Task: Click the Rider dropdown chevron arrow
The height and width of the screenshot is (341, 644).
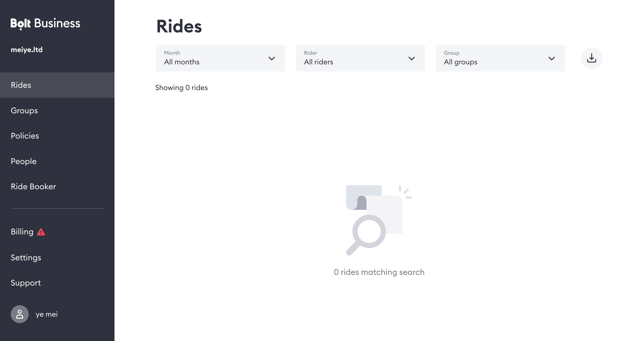Action: click(x=411, y=59)
